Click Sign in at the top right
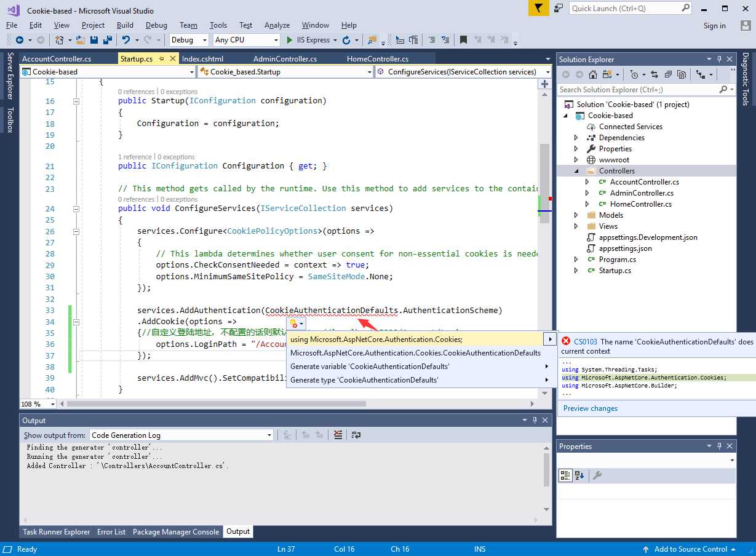 [x=715, y=25]
